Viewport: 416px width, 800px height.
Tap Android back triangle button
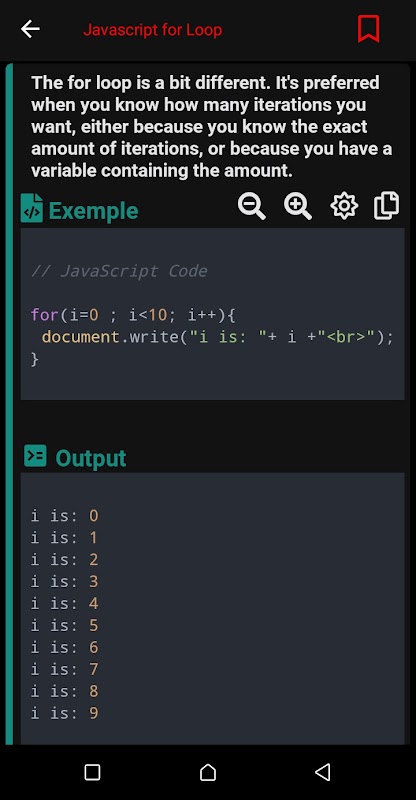tap(323, 772)
